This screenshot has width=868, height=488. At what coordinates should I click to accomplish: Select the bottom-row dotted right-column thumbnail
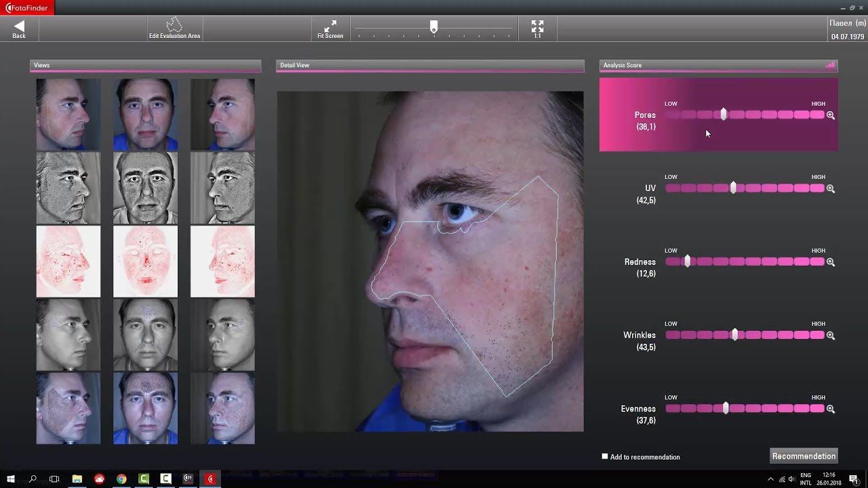pyautogui.click(x=222, y=408)
